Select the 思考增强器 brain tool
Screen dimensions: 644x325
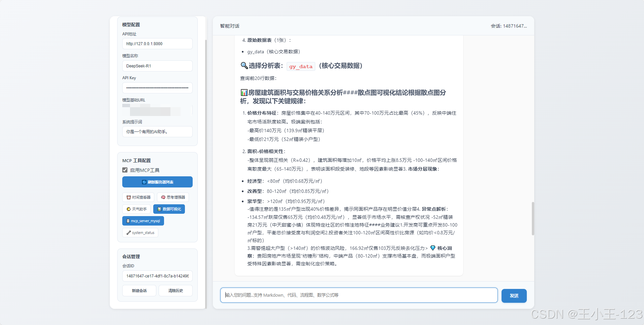173,197
